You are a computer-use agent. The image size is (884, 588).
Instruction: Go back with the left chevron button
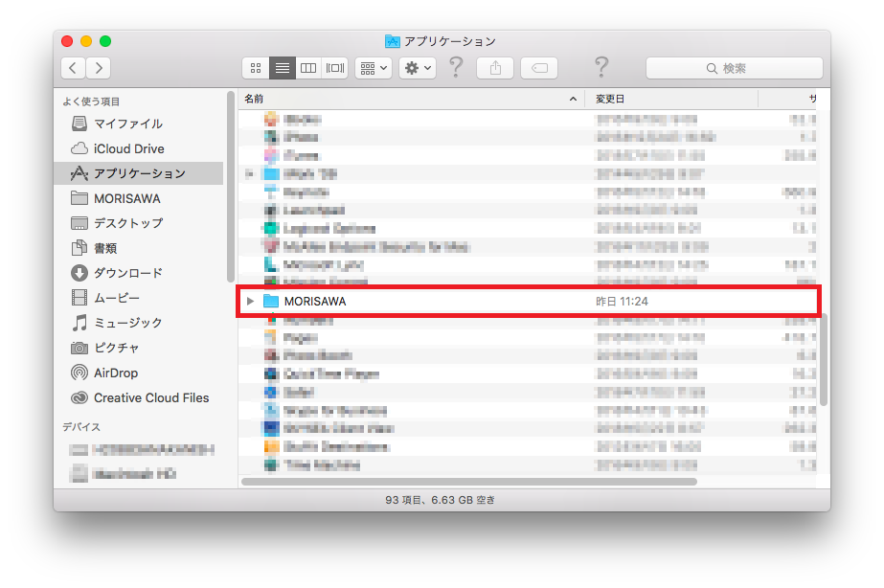(x=74, y=68)
